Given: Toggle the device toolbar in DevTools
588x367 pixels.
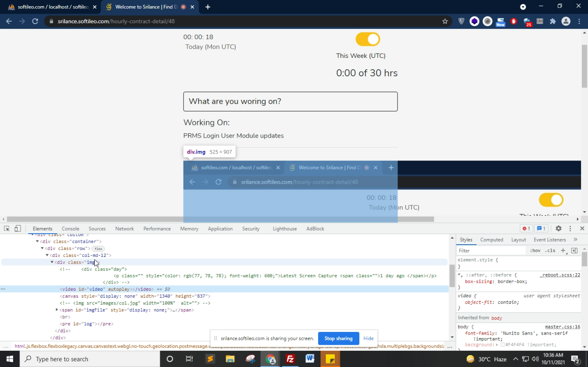Looking at the screenshot, I should point(18,228).
